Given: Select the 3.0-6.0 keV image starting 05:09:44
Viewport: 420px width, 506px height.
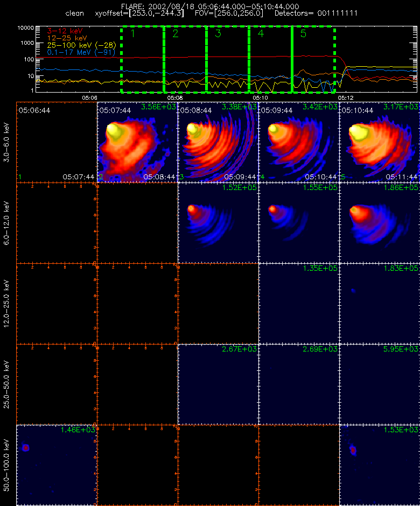Looking at the screenshot, I should point(299,142).
